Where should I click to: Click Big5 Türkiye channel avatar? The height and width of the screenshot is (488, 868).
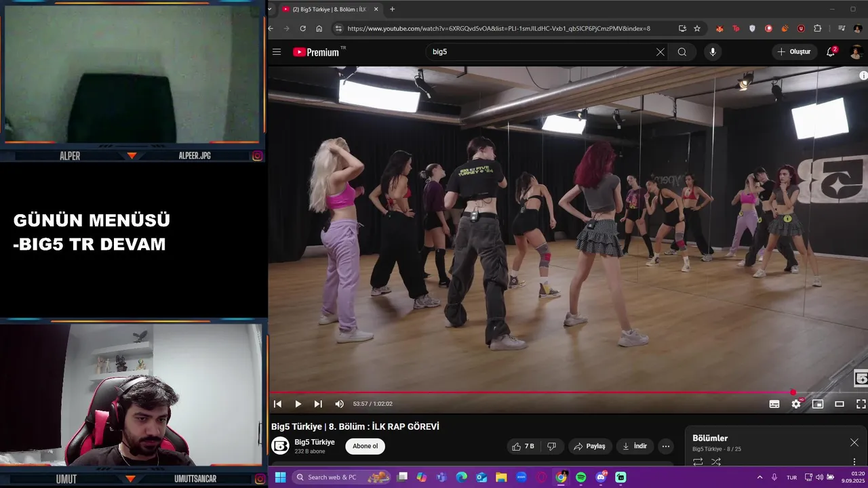280,445
